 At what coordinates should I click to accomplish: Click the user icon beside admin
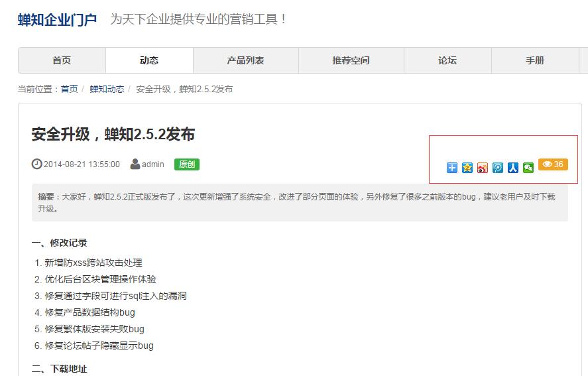coord(135,164)
